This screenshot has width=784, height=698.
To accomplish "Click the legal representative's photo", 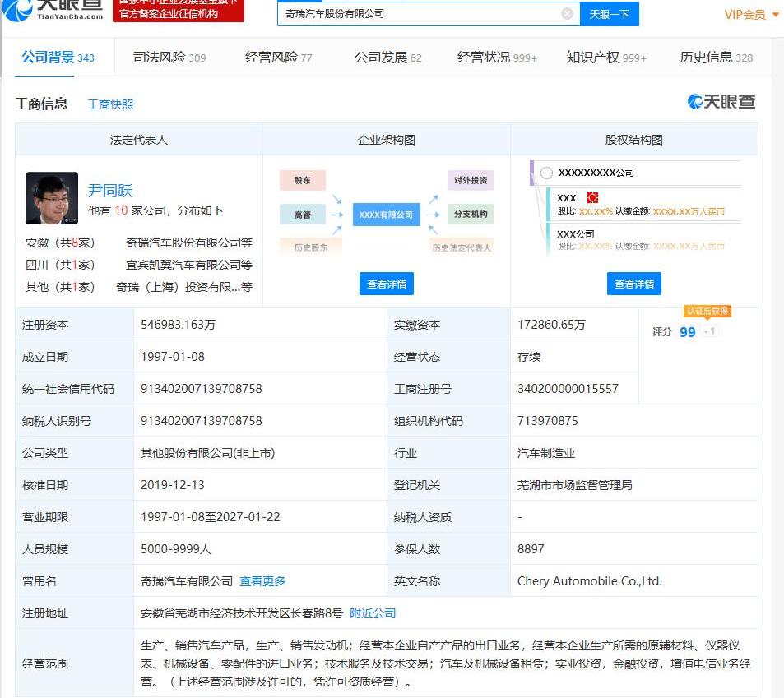I will 52,198.
